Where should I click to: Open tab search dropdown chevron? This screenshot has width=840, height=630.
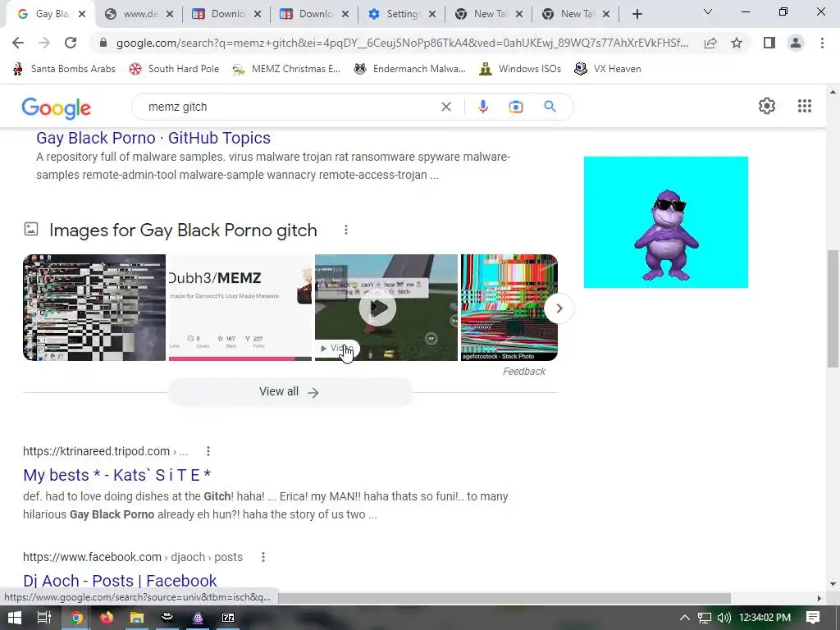(x=708, y=11)
